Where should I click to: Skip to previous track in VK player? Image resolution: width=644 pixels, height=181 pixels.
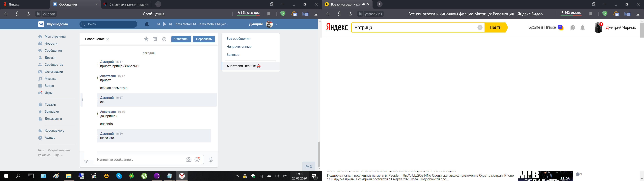point(158,24)
